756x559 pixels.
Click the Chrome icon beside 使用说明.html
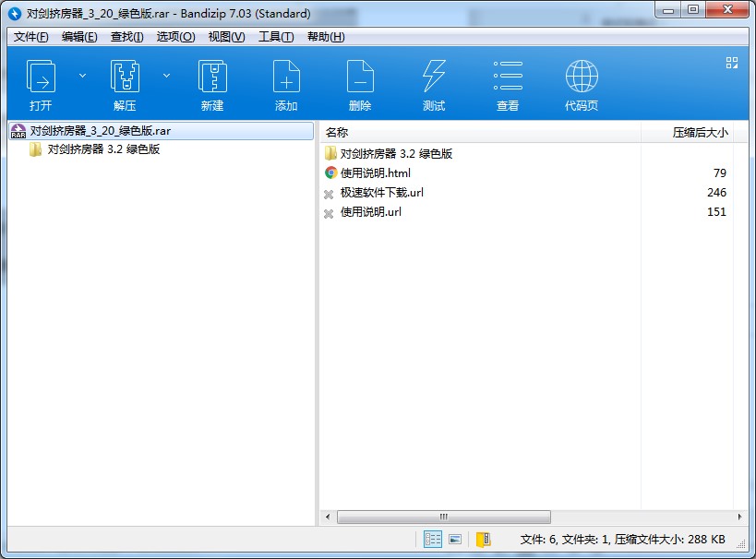pyautogui.click(x=330, y=172)
